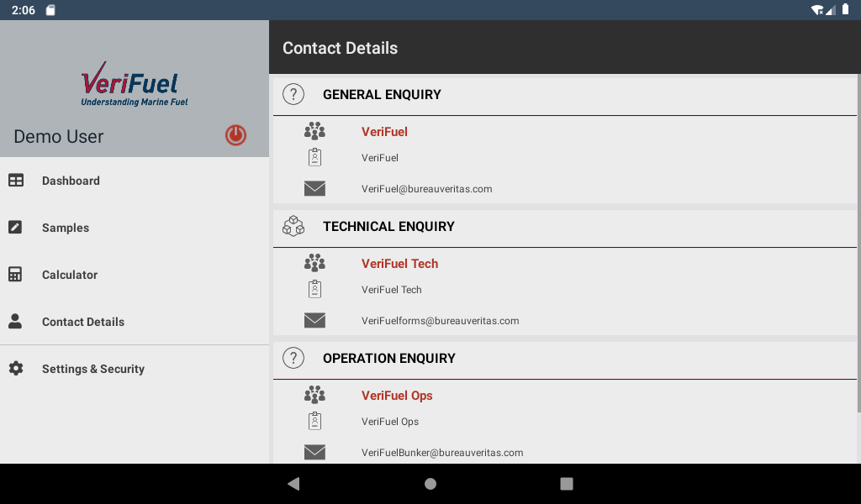Viewport: 861px width, 504px height.
Task: Open the Calculator menu item
Action: (135, 275)
